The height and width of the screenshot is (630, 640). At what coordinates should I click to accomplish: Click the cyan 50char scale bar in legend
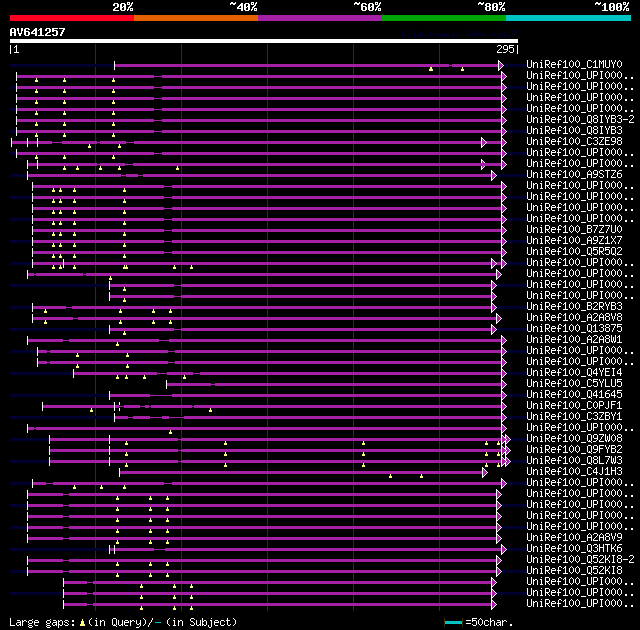pyautogui.click(x=453, y=623)
